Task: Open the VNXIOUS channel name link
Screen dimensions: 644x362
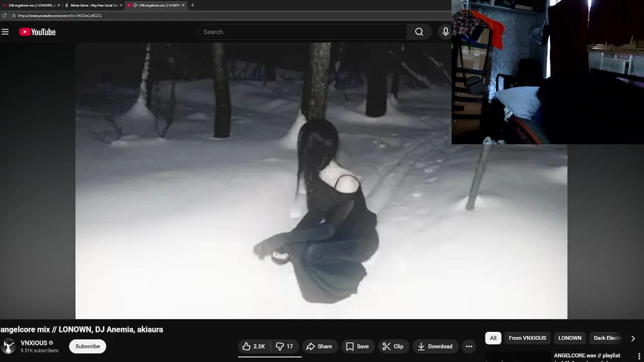Action: (x=34, y=343)
